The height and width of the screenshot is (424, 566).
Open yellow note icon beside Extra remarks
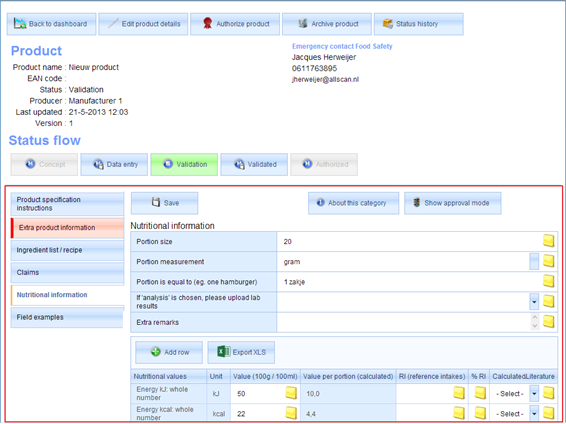point(549,321)
